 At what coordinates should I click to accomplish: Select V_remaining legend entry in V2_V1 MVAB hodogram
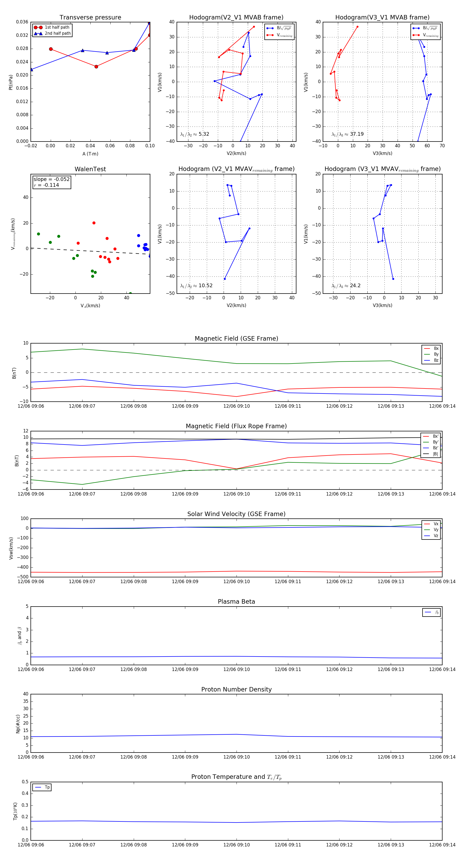[x=279, y=35]
